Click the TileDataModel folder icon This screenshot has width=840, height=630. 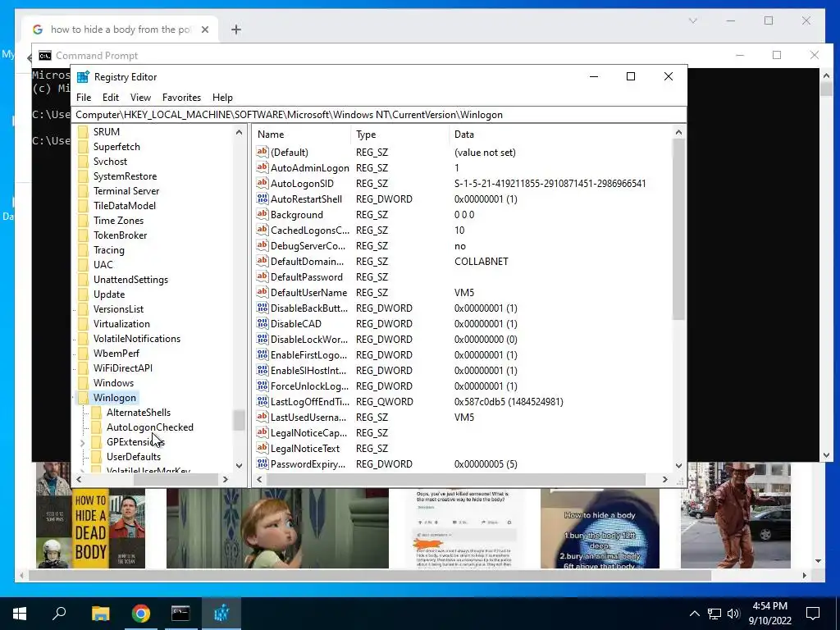83,206
